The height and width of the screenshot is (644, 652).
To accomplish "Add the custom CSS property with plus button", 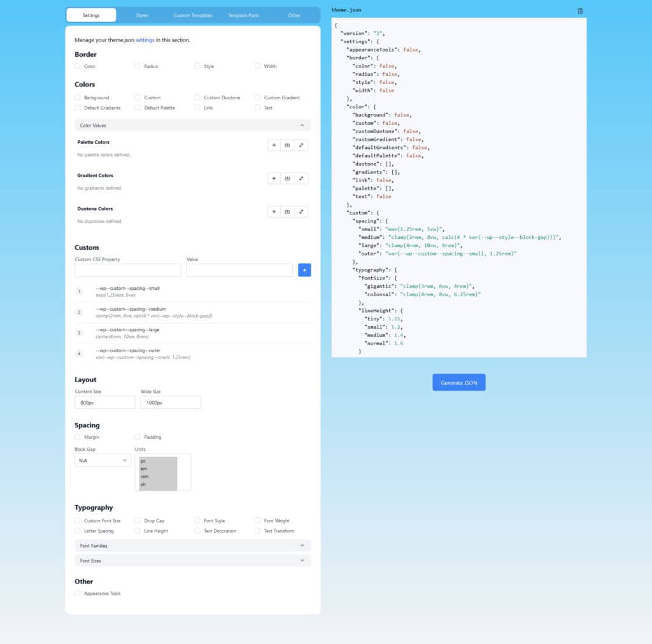I will point(304,270).
